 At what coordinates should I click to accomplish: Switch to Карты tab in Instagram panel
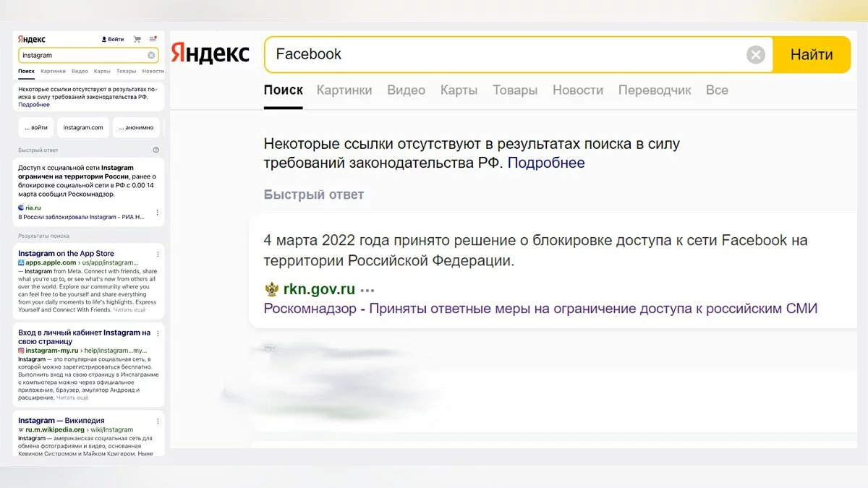[x=102, y=72]
